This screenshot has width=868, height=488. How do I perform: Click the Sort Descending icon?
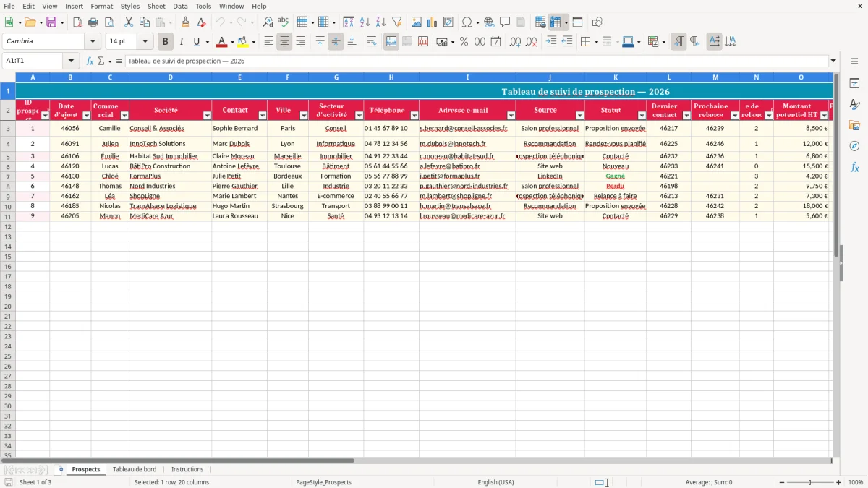click(x=381, y=22)
